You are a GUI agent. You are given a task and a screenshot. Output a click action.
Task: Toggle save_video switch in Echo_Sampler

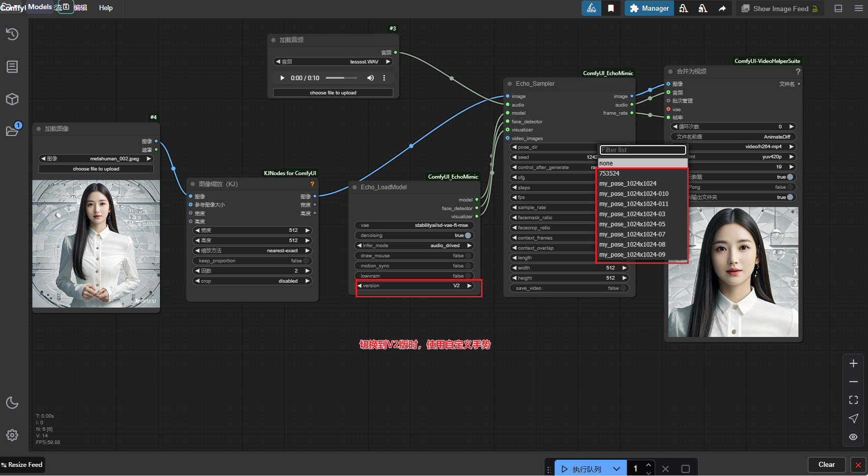coord(623,288)
